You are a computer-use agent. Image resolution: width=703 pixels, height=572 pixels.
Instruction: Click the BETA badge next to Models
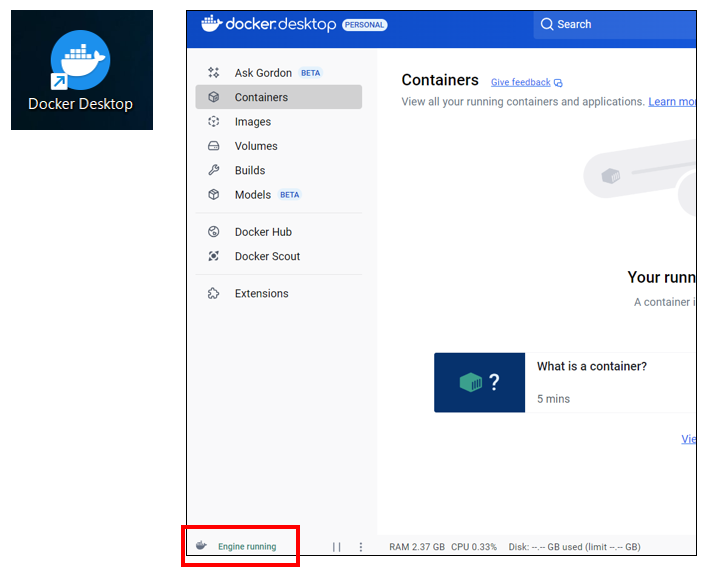(x=290, y=195)
